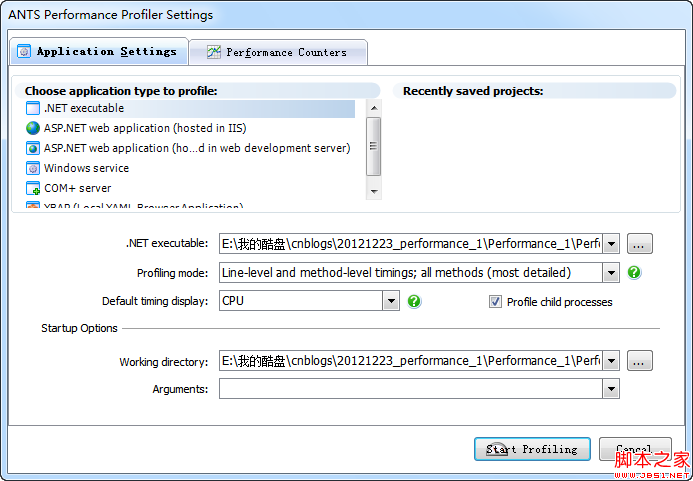
Task: Switch to the Performance Counters tab
Action: [x=286, y=52]
